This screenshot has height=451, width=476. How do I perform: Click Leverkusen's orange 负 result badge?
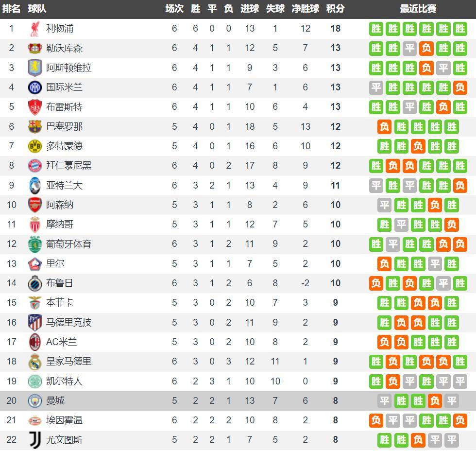click(x=426, y=48)
